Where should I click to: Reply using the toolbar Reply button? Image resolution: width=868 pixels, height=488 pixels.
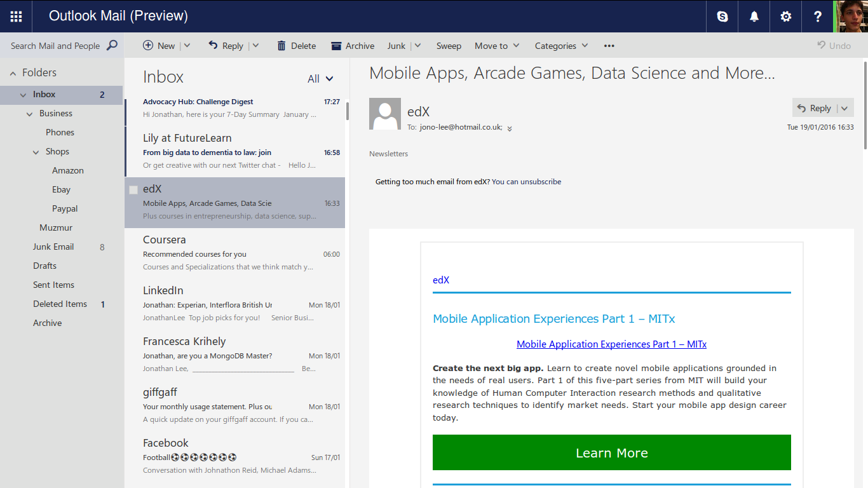[x=226, y=46]
